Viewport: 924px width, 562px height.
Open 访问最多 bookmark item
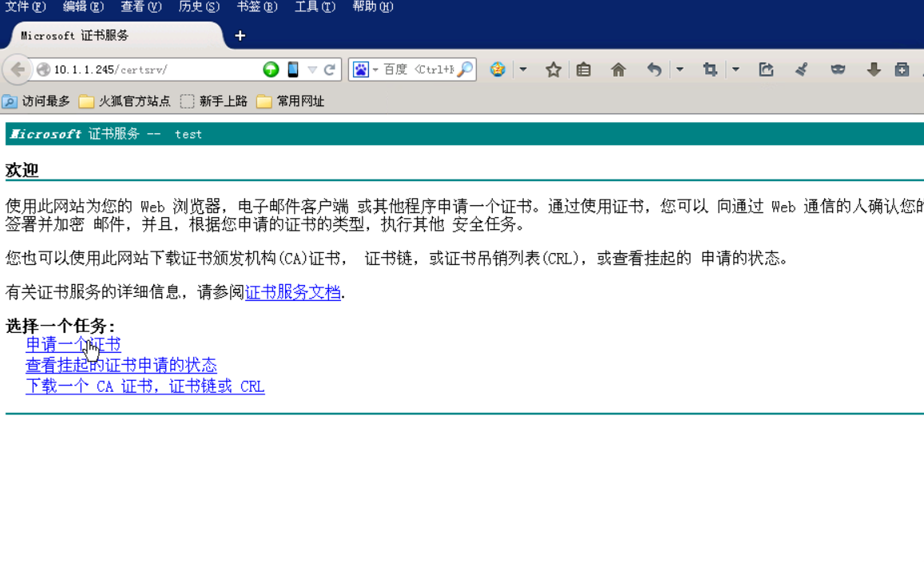[x=36, y=101]
